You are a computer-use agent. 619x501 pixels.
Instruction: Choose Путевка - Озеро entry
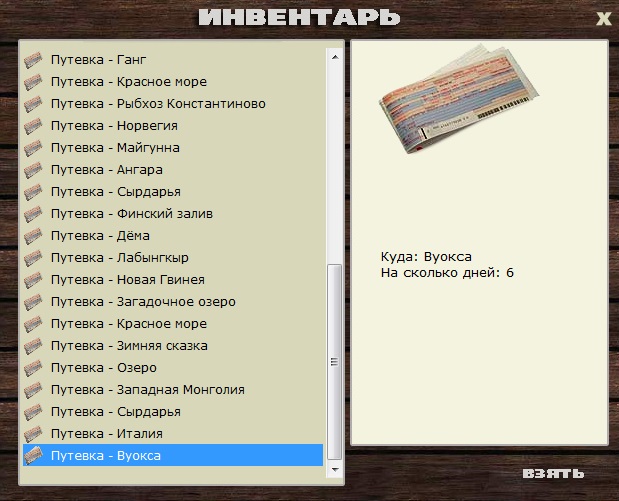coord(173,368)
